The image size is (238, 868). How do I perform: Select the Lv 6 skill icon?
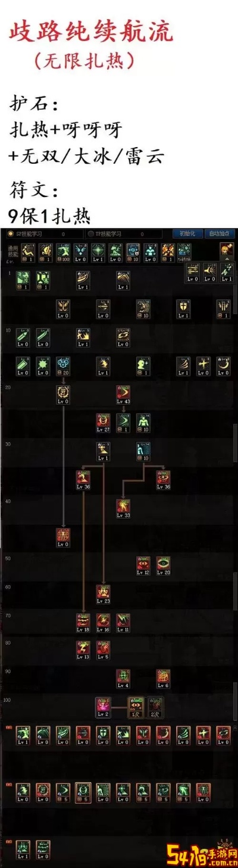(x=163, y=679)
